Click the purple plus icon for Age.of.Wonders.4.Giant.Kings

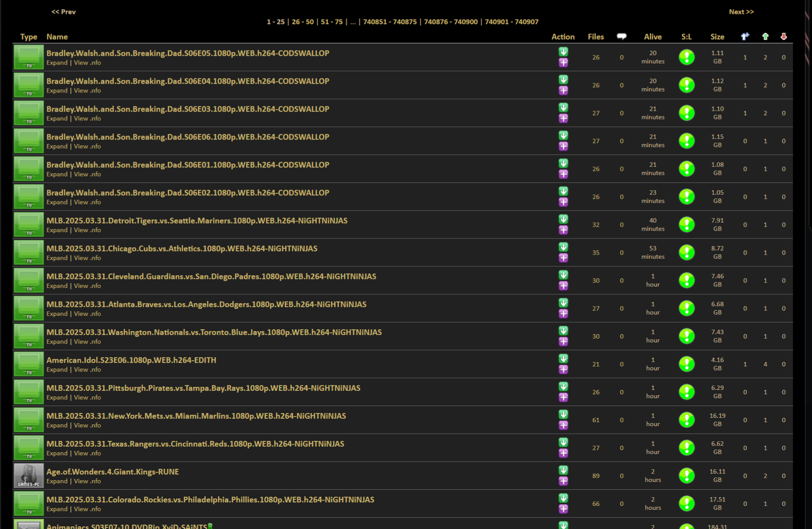point(563,481)
